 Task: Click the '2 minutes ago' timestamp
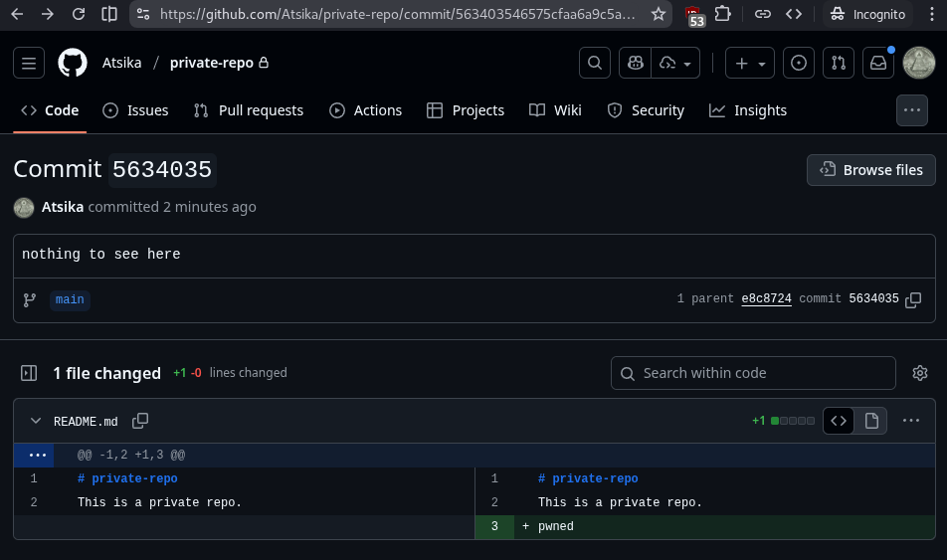pos(210,207)
